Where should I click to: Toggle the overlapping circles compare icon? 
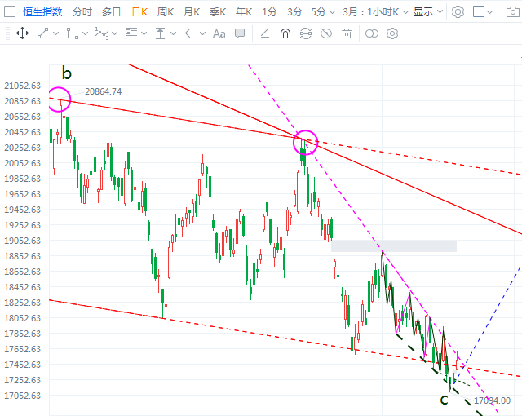372,33
